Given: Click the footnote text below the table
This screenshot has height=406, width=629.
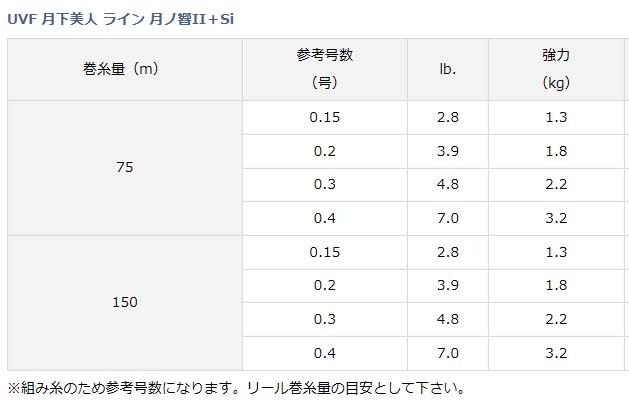Looking at the screenshot, I should (x=236, y=387).
